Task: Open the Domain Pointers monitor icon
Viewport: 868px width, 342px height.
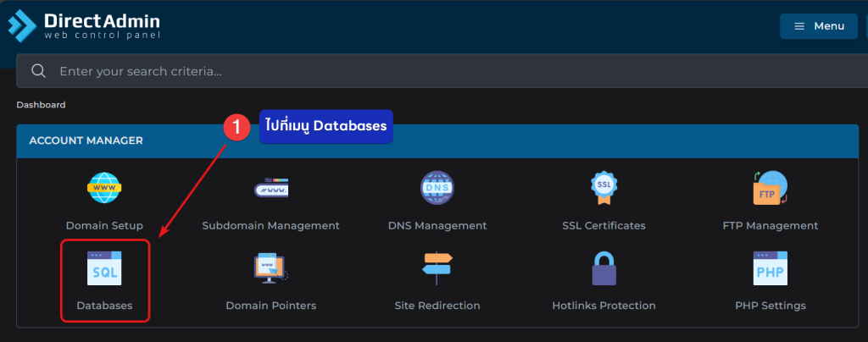Action: tap(270, 268)
